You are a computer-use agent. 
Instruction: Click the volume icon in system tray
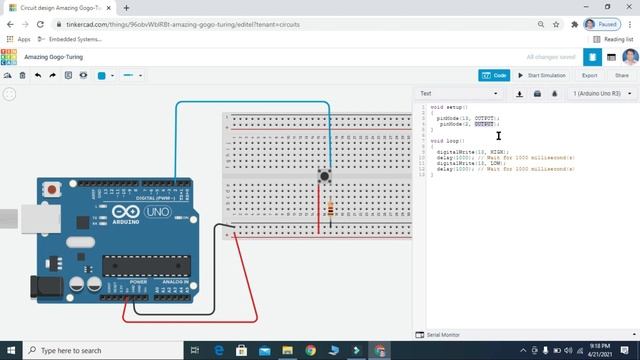[x=568, y=351]
